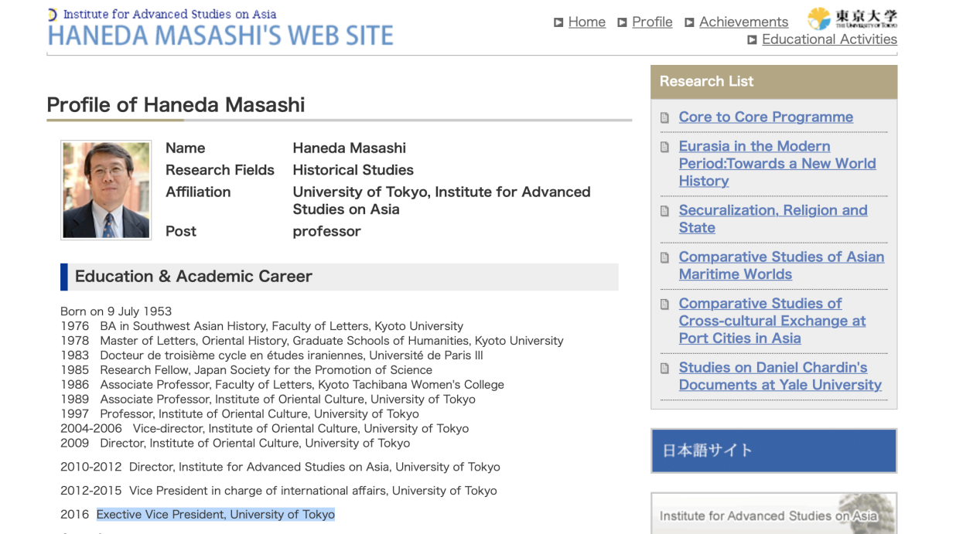Click the 'Born on 9 July 1953' line
The width and height of the screenshot is (980, 534).
116,311
